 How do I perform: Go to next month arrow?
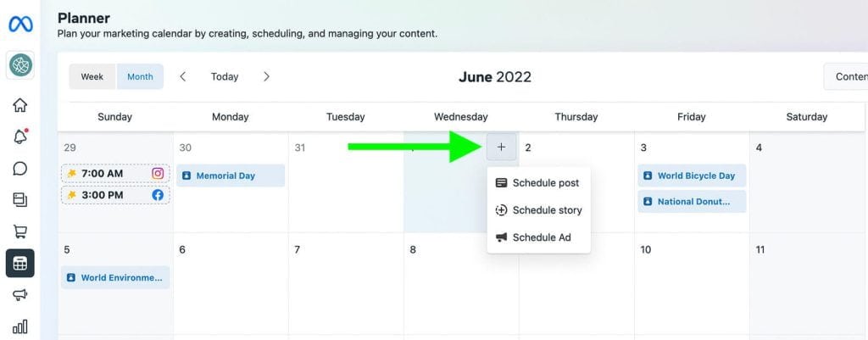click(266, 76)
